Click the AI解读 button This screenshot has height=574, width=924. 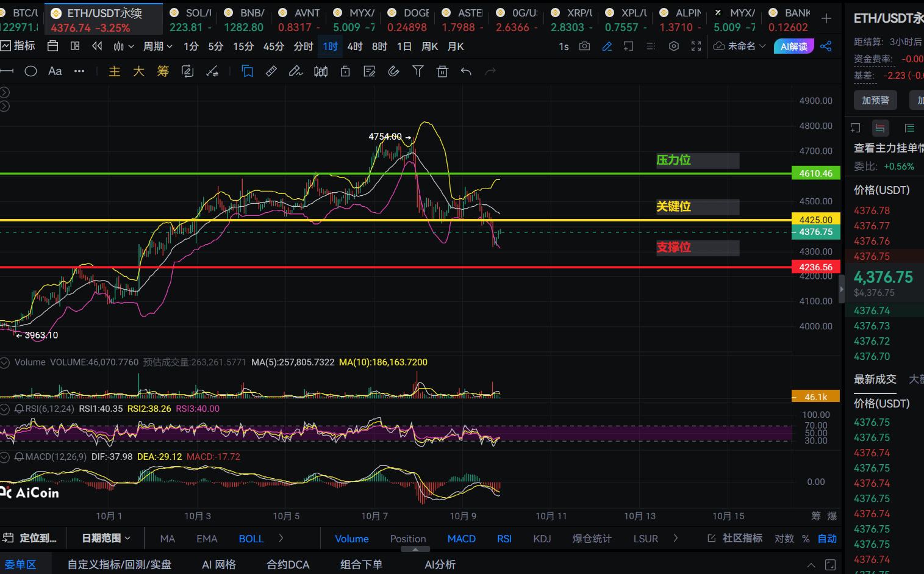[x=793, y=46]
